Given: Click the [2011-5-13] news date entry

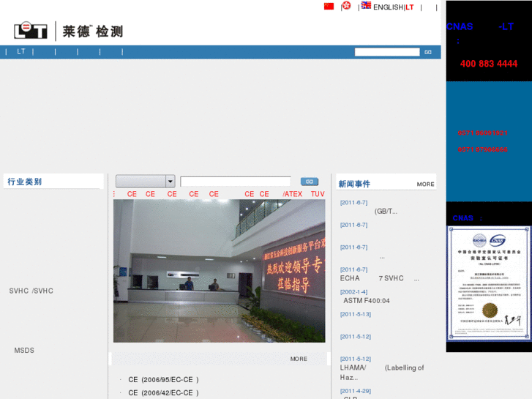Looking at the screenshot, I should point(355,315).
